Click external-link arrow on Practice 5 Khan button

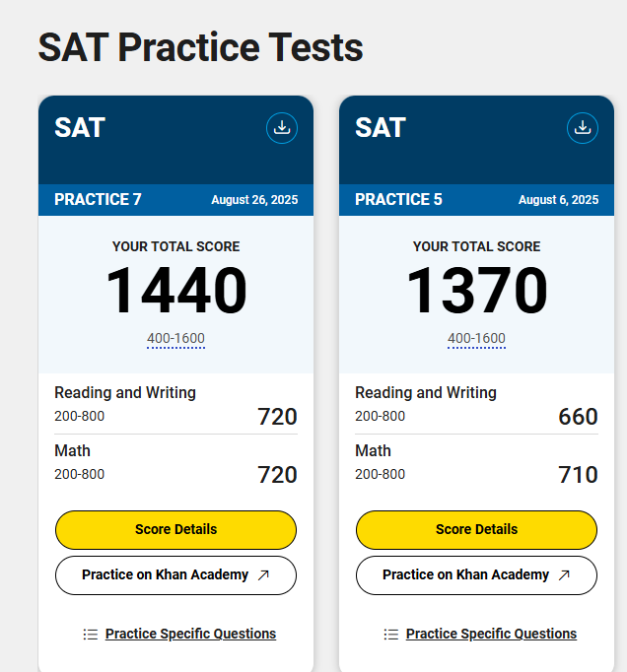click(x=564, y=575)
